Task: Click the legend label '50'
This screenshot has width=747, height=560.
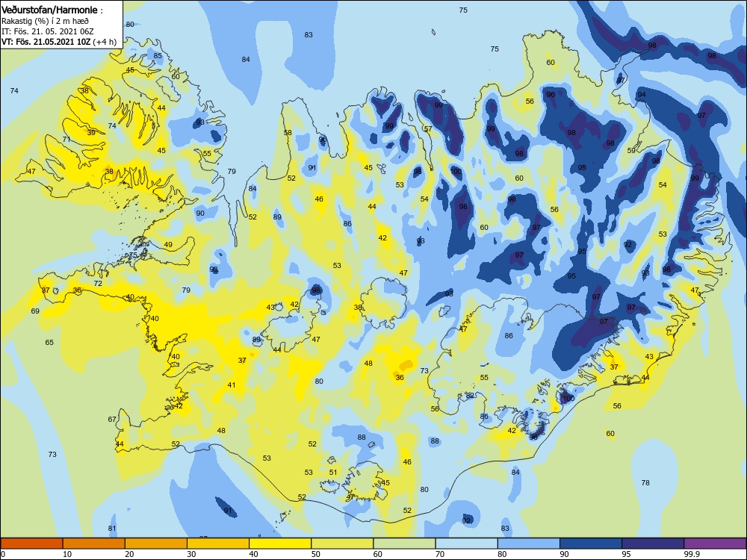Action: tap(316, 554)
